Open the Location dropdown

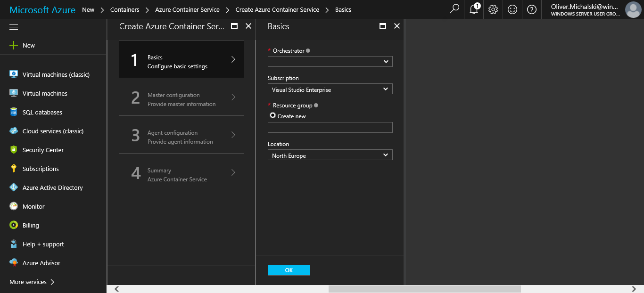coord(330,155)
